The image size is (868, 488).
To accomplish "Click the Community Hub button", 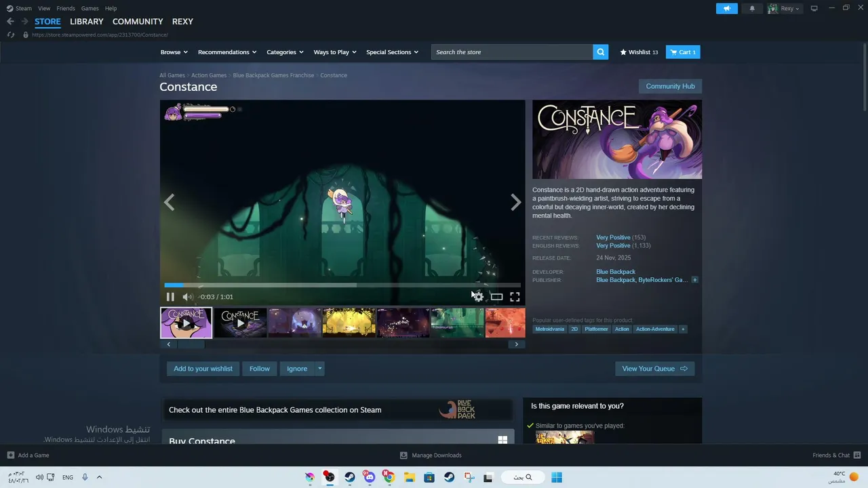I will point(670,86).
